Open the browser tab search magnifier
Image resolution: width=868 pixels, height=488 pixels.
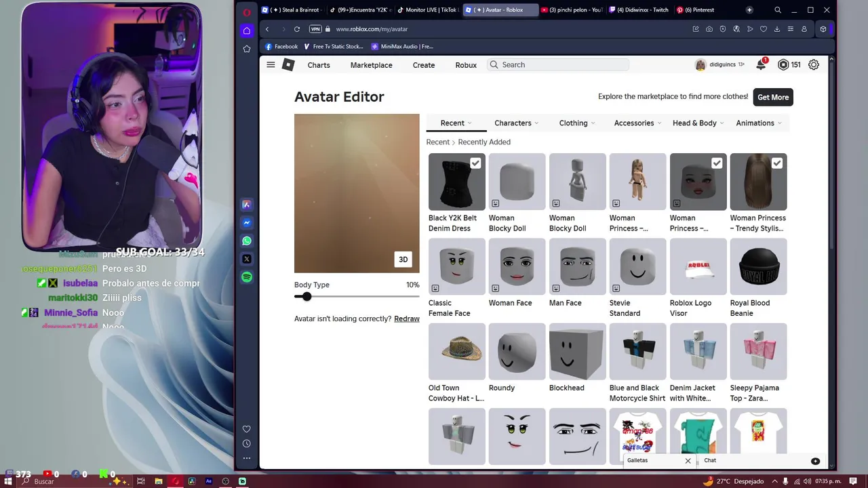coord(778,10)
